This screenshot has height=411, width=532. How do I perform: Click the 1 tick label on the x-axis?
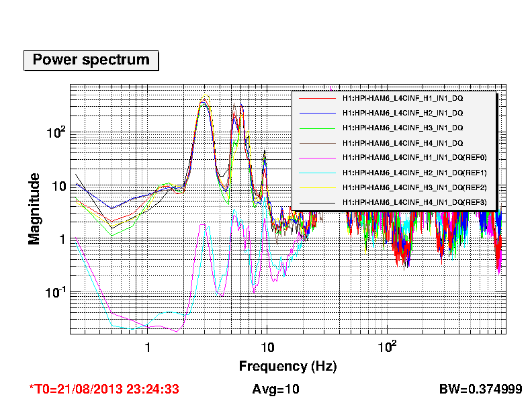(x=148, y=348)
